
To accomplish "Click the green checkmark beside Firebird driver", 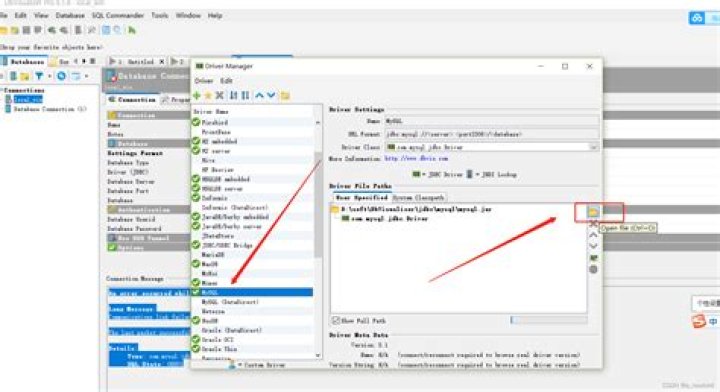I will 196,122.
